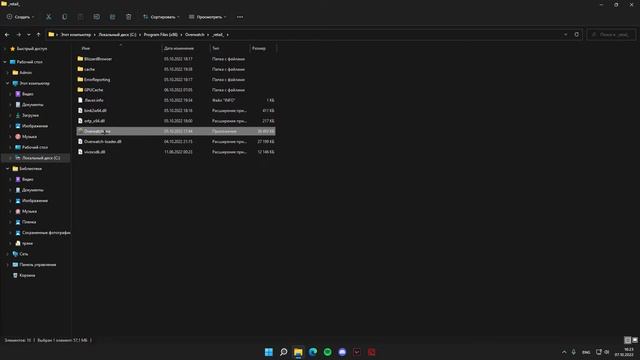Image resolution: width=640 pixels, height=360 pixels.
Task: Open clock and date in taskbar
Action: coord(624,352)
